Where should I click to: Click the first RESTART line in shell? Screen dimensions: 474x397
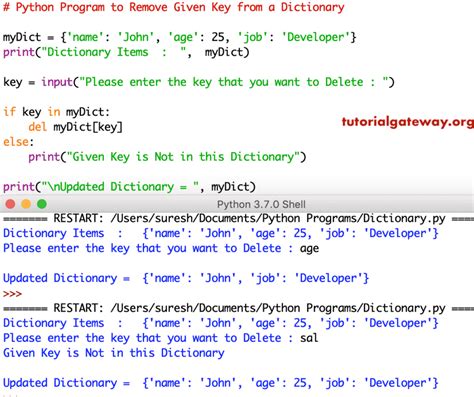tap(238, 219)
